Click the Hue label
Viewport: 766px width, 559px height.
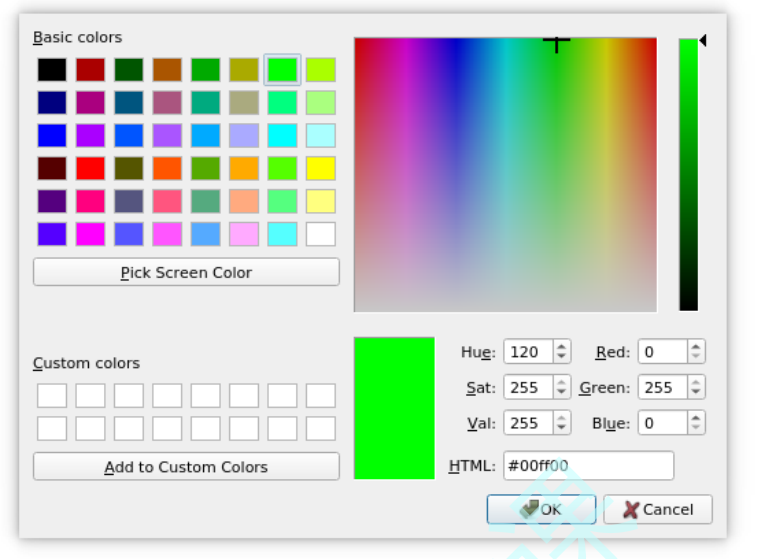[478, 352]
